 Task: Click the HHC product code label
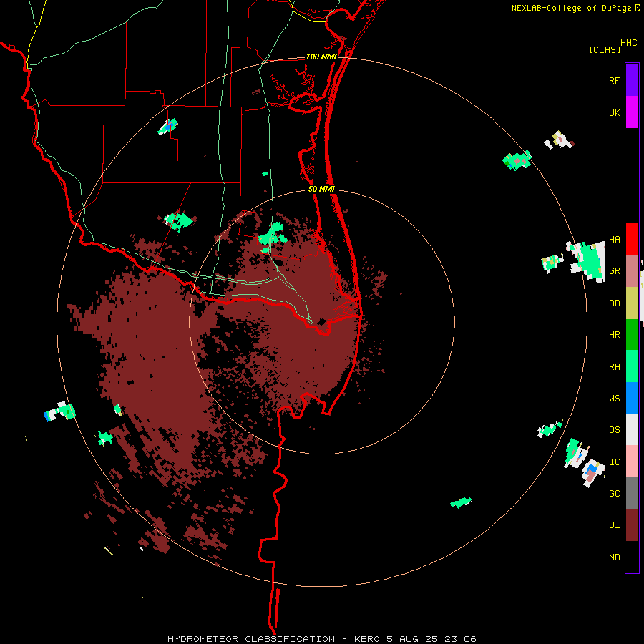click(628, 43)
